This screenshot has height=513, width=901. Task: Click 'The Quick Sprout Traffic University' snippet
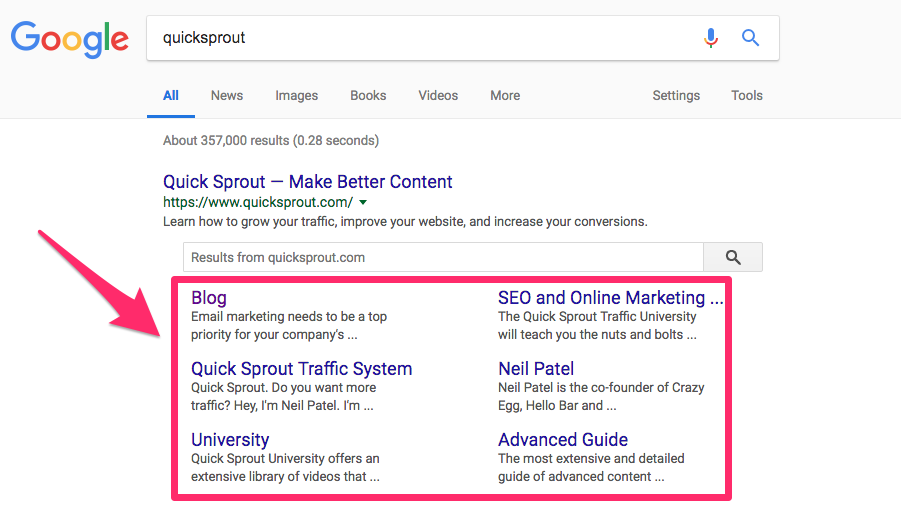[597, 326]
